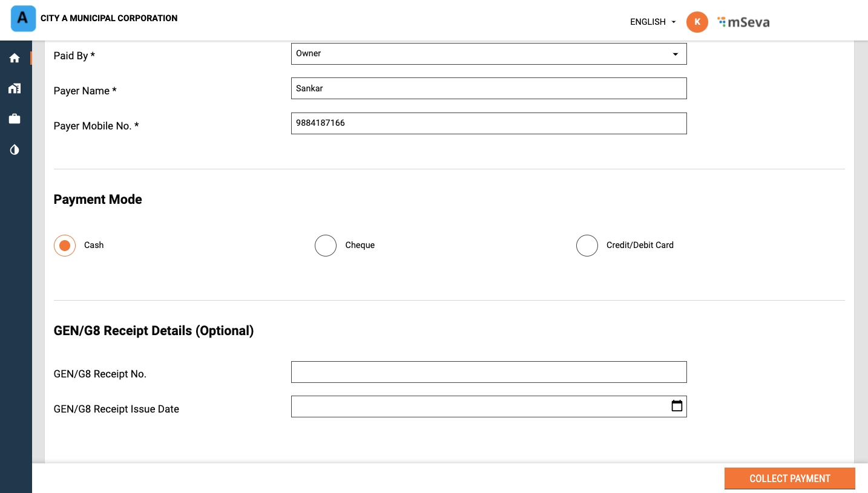Click the Payer Mobile No. field

(x=488, y=123)
